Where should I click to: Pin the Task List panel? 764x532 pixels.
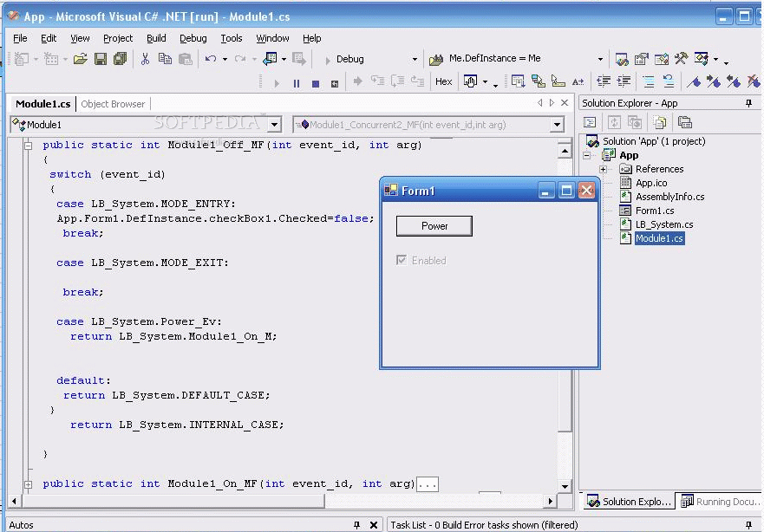(x=749, y=525)
